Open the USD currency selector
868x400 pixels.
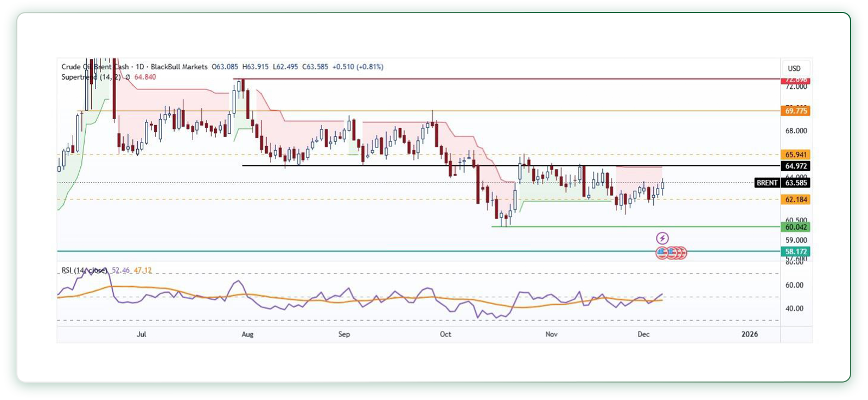794,68
